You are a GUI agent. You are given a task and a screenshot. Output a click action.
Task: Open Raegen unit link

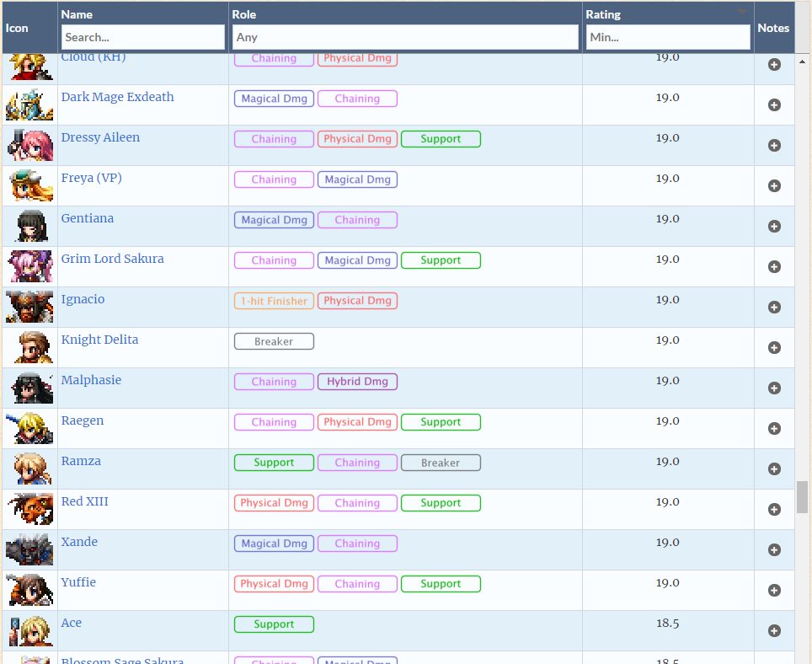[x=83, y=420]
